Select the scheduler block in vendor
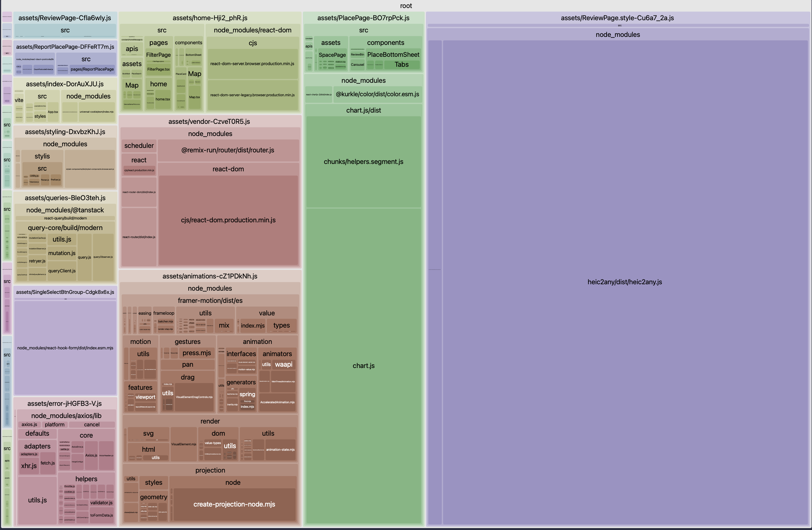Viewport: 812px width, 530px height. click(139, 146)
